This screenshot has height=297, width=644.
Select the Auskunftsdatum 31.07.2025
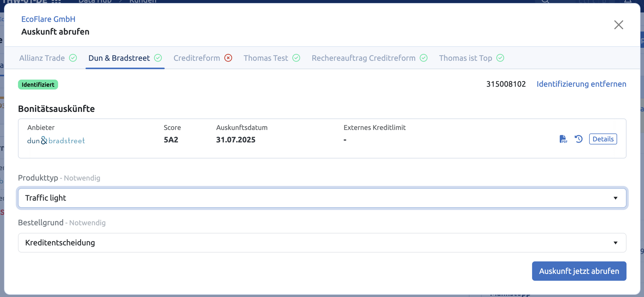[235, 140]
